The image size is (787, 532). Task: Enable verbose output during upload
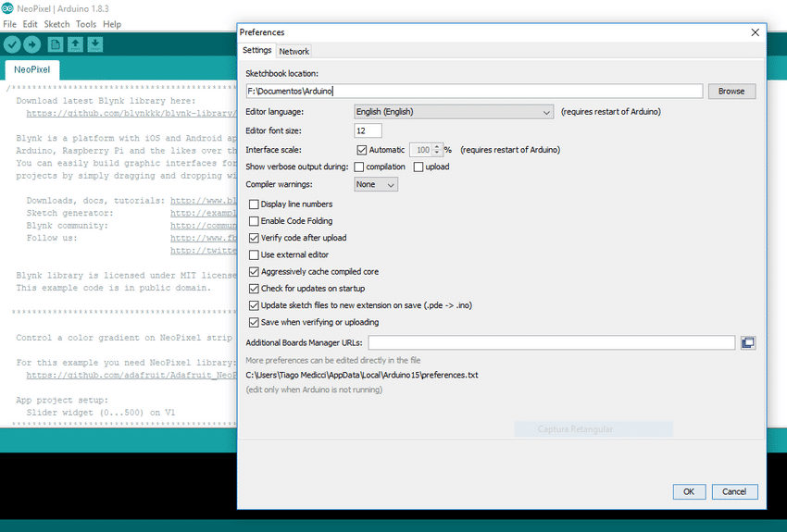[418, 167]
